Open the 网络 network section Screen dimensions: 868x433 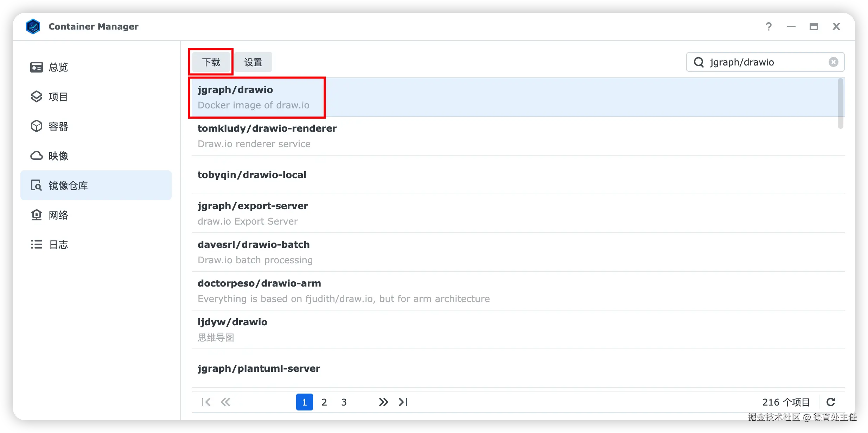58,215
